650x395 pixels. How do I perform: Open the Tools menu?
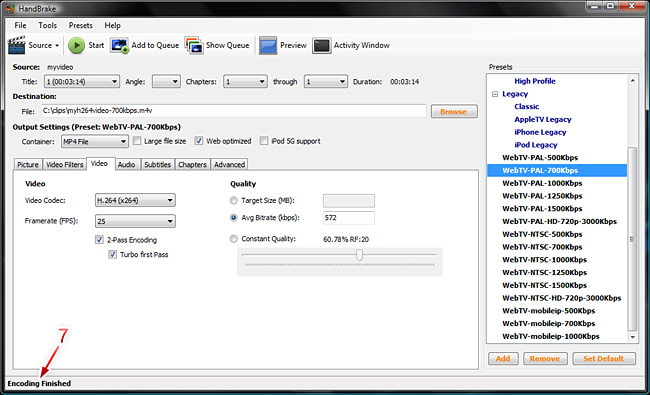click(x=48, y=25)
